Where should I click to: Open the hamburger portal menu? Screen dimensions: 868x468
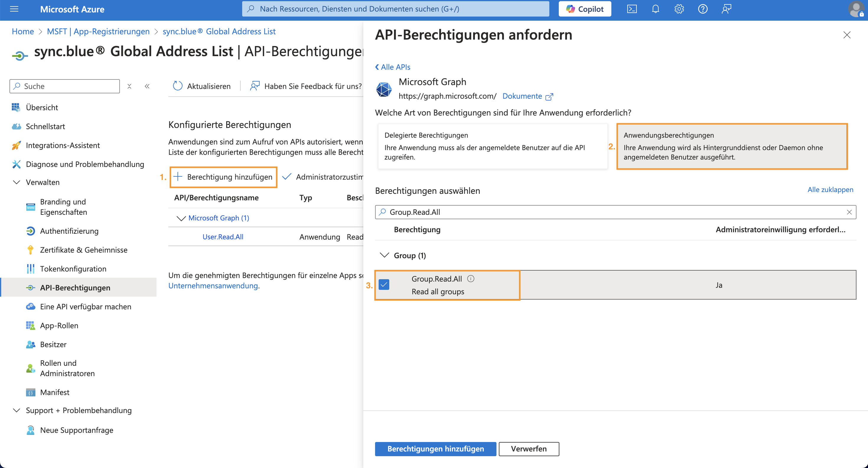(14, 9)
